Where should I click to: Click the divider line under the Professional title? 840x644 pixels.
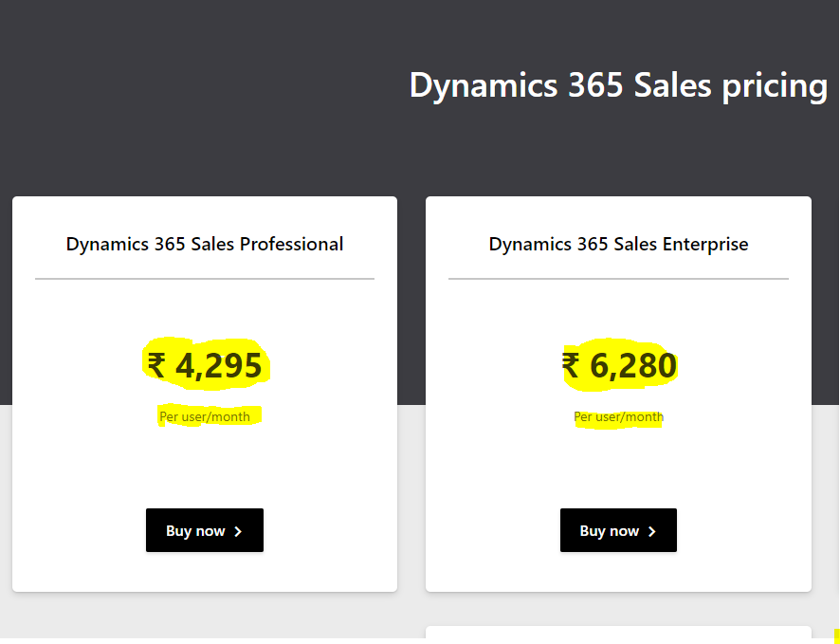[204, 278]
